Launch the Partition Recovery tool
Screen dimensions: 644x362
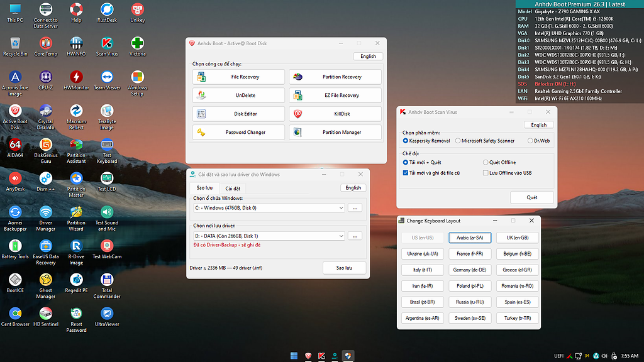click(x=335, y=77)
